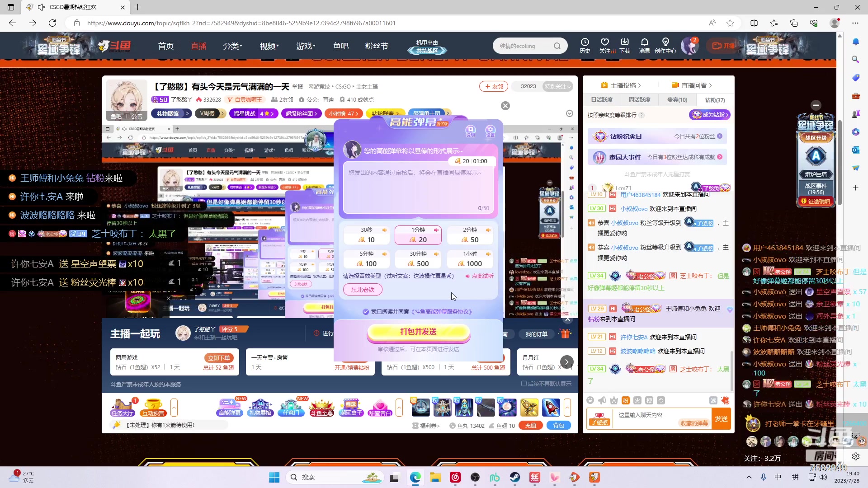Click the orange 发送 chat send button
The height and width of the screenshot is (488, 868).
721,419
